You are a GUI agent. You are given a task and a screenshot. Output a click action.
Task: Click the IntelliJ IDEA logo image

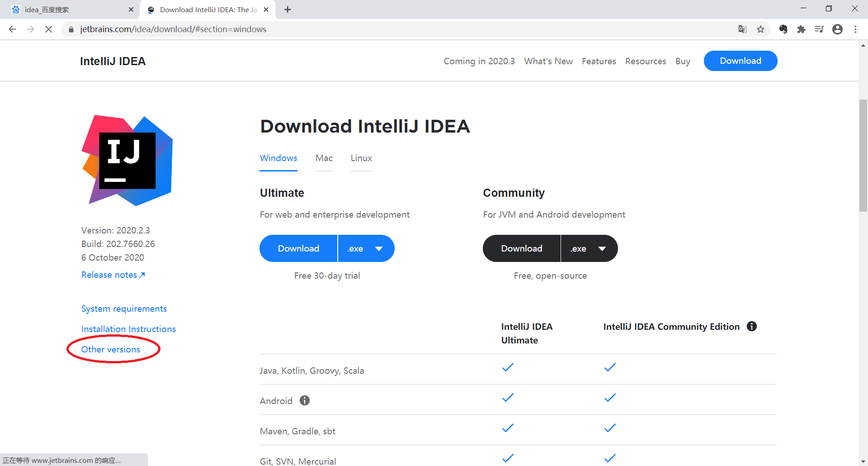point(127,161)
